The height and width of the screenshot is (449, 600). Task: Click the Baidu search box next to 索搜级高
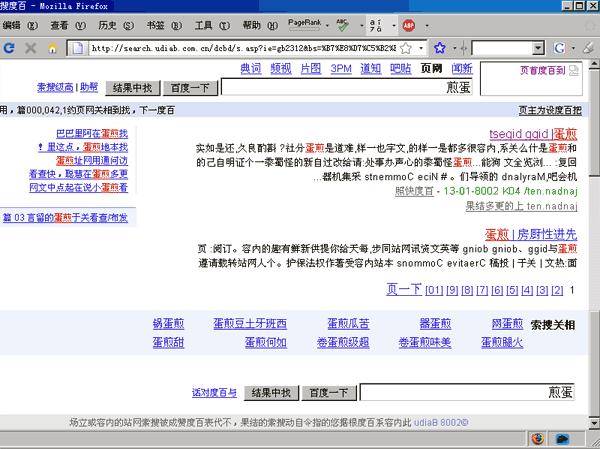347,87
